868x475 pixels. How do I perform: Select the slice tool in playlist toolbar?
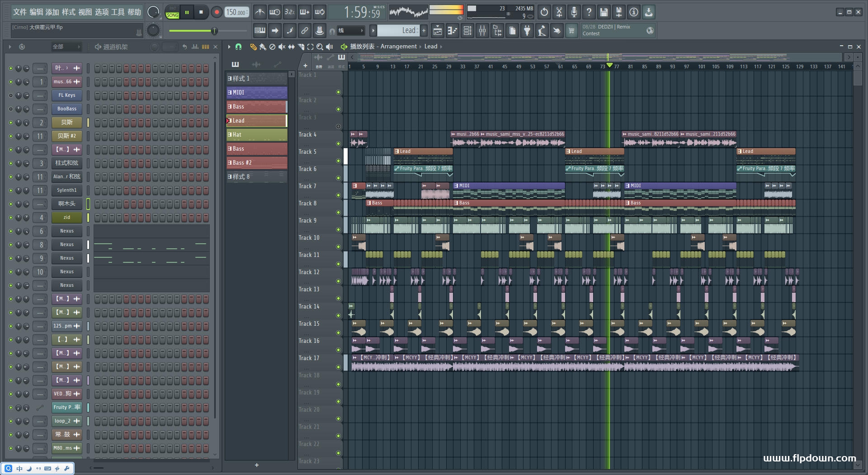tap(301, 47)
